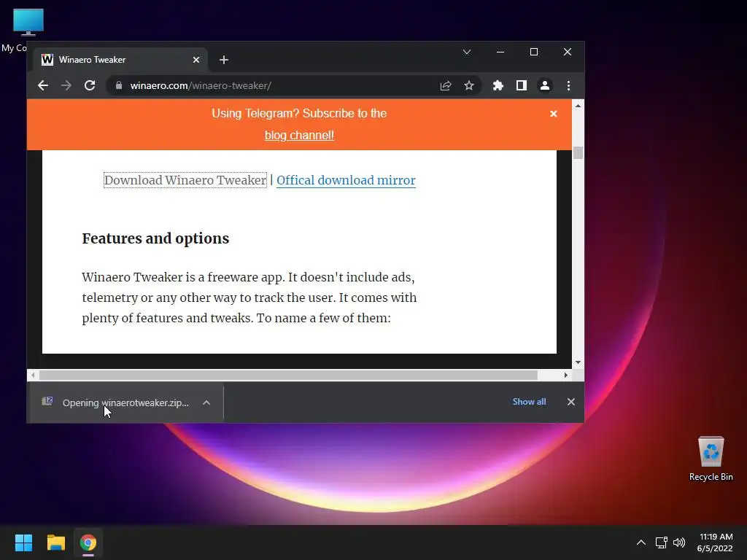This screenshot has height=560, width=747.
Task: Close the Winaero Tweaker tab
Action: coord(196,60)
